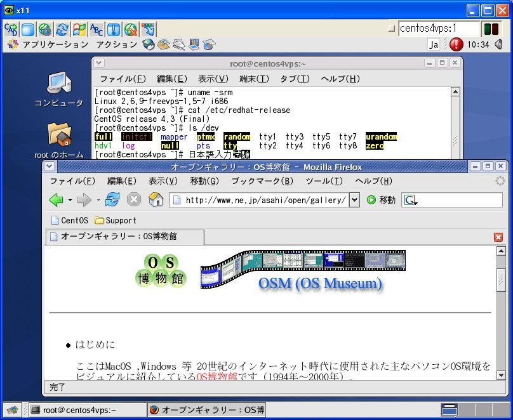Close the current Firefox tab with red X
The image size is (513, 420).
[498, 237]
